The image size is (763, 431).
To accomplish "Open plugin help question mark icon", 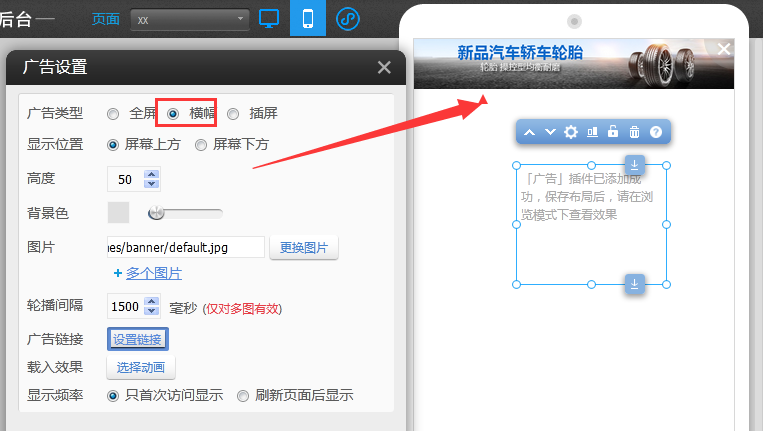I will [656, 132].
